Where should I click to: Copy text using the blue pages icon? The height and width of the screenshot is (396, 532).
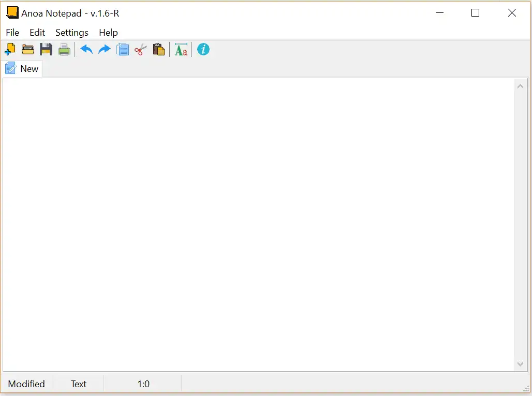pyautogui.click(x=123, y=50)
